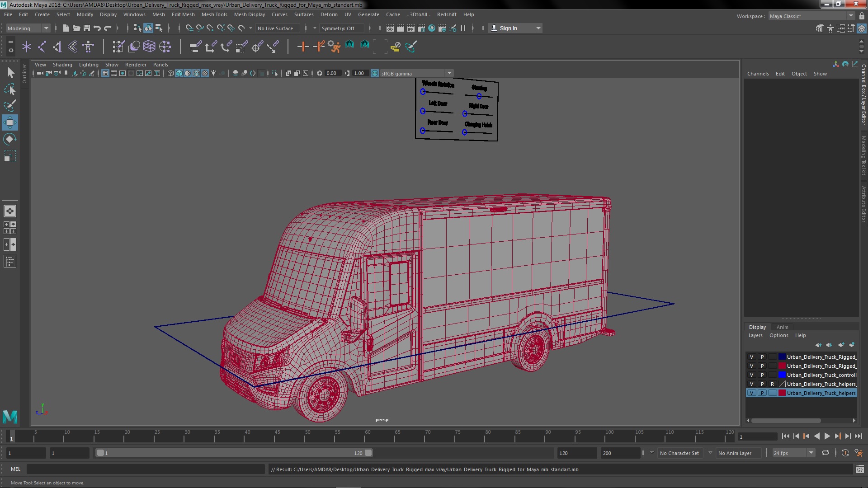
Task: Click the Open Scene folder icon
Action: [76, 28]
